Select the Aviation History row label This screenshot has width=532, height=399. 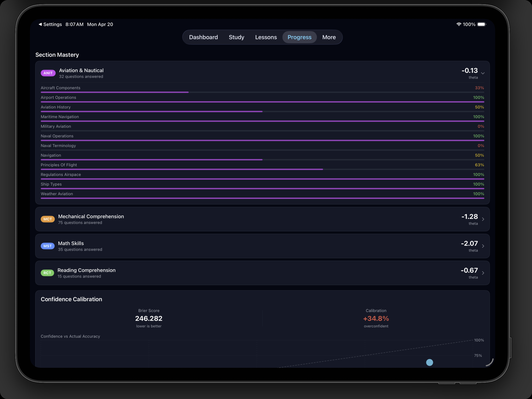click(55, 107)
